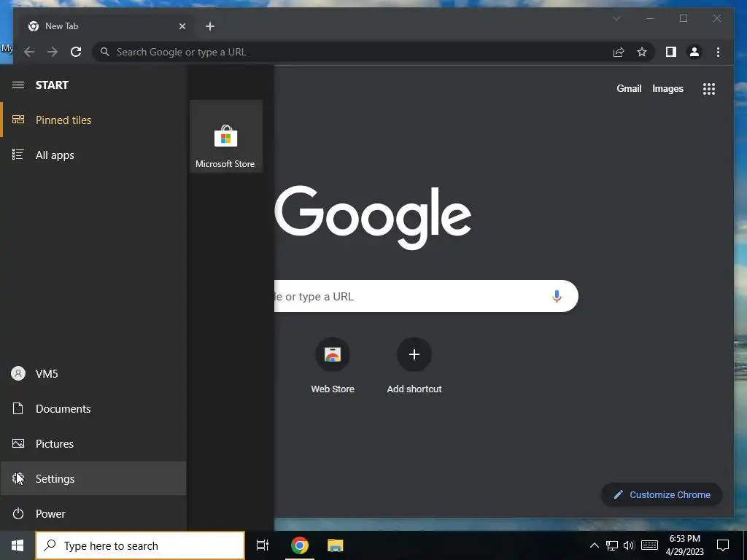Screen dimensions: 747x560
Task: Open the Chrome profile menu
Action: tap(694, 52)
